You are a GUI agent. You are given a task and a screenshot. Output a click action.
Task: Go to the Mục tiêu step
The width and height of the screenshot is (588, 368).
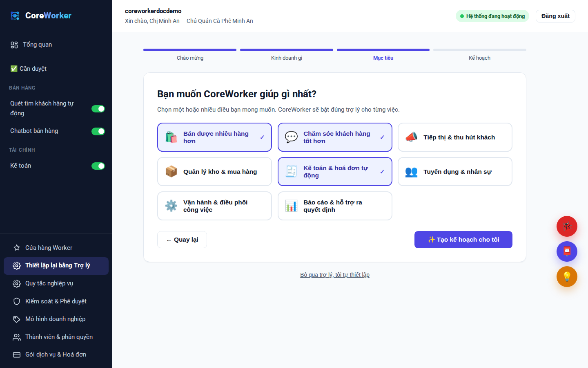(383, 58)
